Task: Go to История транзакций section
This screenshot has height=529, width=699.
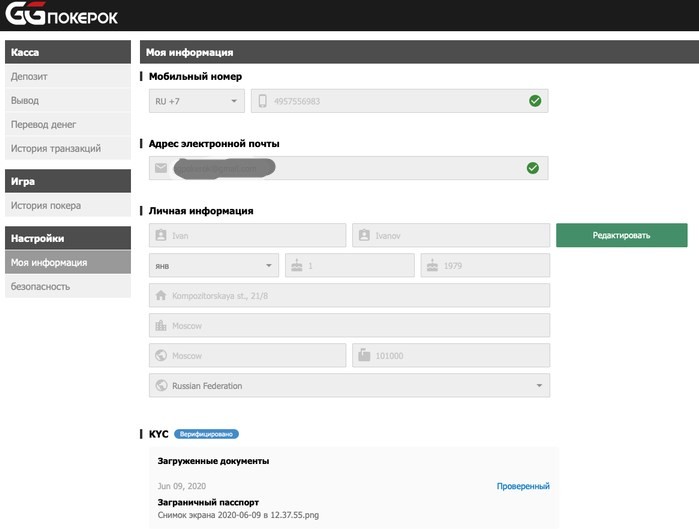Action: coord(55,148)
